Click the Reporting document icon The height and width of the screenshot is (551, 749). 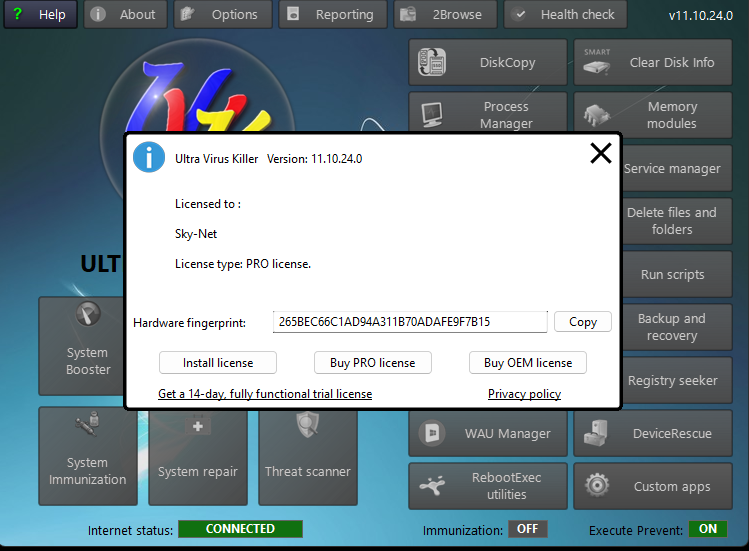(293, 14)
